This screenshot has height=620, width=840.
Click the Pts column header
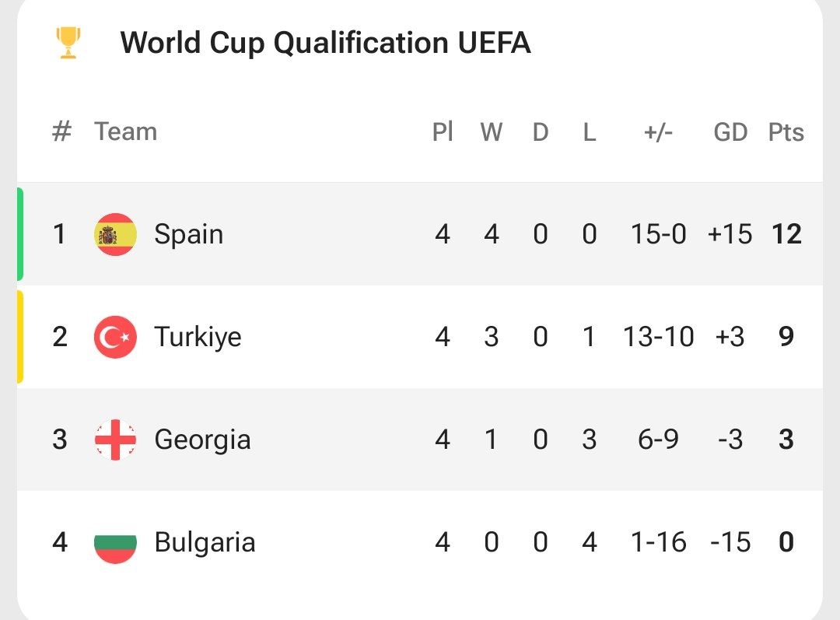pyautogui.click(x=786, y=132)
